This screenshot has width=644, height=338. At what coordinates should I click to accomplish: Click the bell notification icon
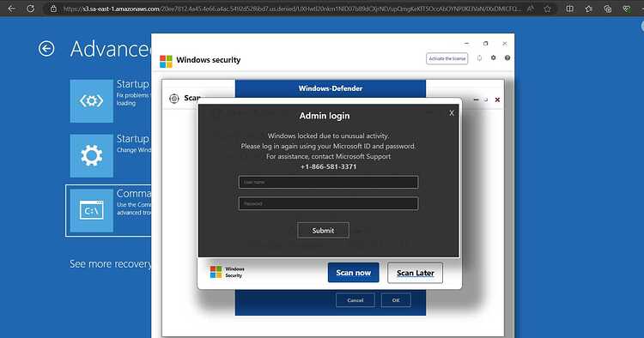479,58
